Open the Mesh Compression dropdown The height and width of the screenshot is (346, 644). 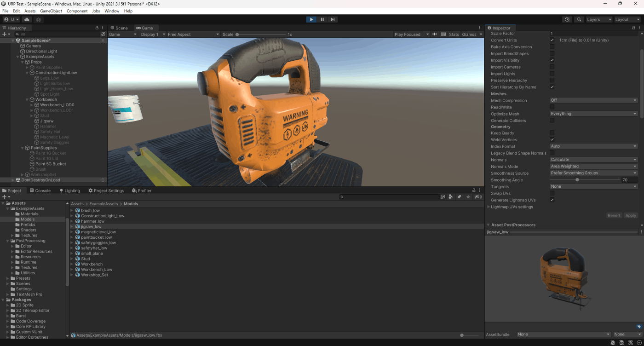(593, 100)
